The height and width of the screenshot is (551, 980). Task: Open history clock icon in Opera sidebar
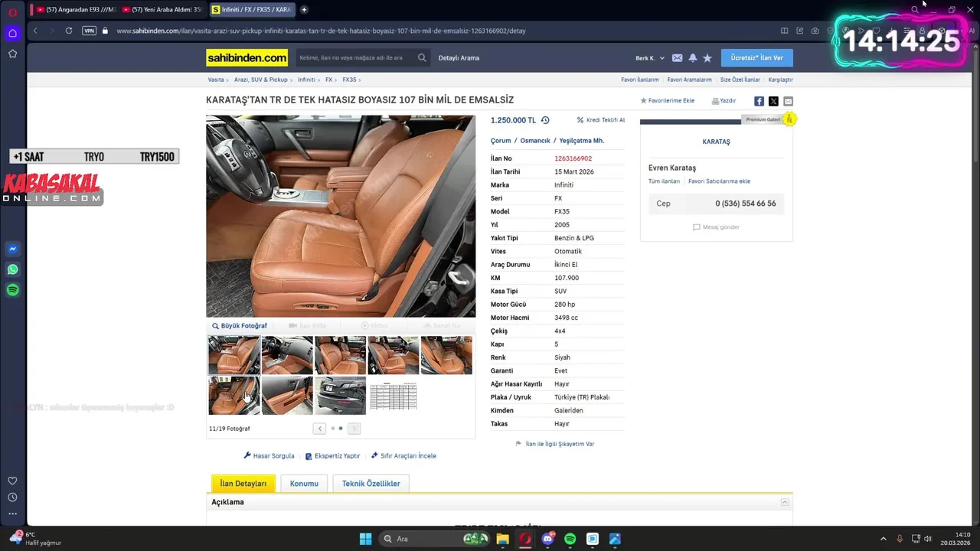(12, 497)
